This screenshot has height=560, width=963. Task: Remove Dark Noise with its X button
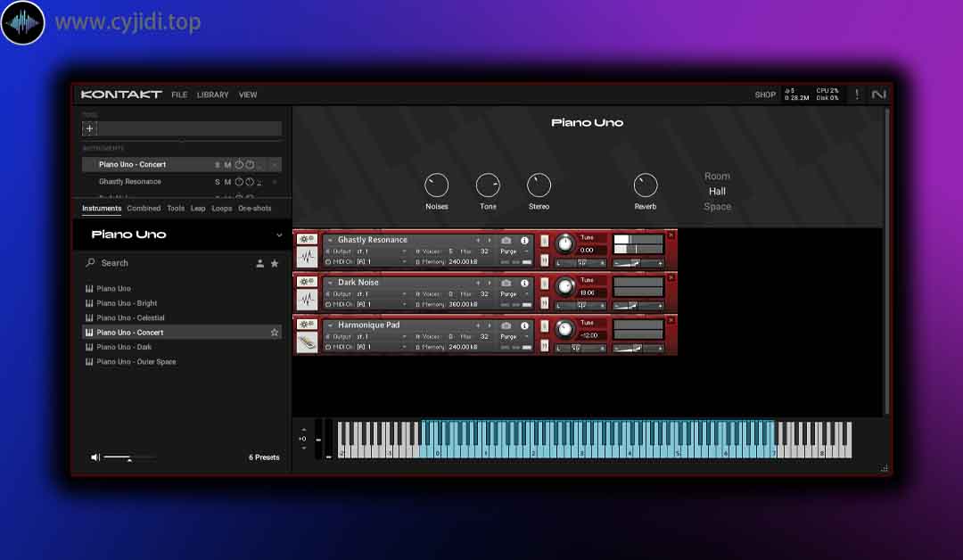[x=671, y=277]
